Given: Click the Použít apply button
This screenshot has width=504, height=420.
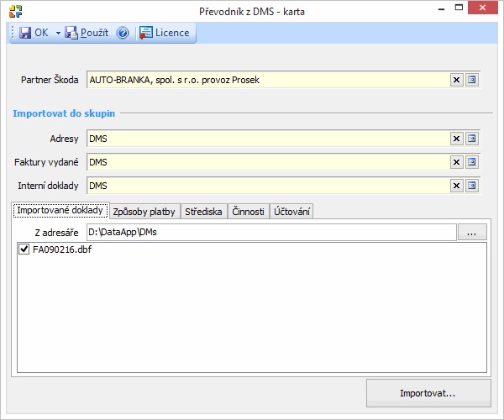Looking at the screenshot, I should [x=87, y=33].
